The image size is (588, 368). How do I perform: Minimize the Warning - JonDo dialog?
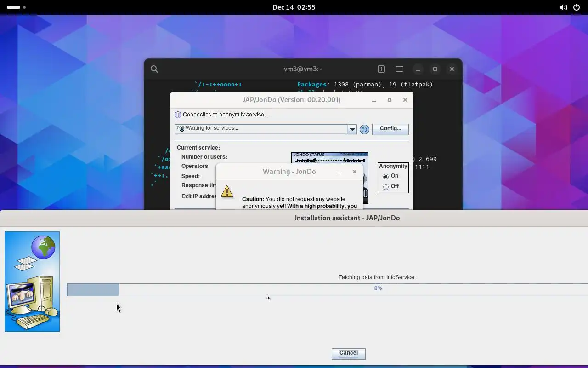(x=339, y=172)
